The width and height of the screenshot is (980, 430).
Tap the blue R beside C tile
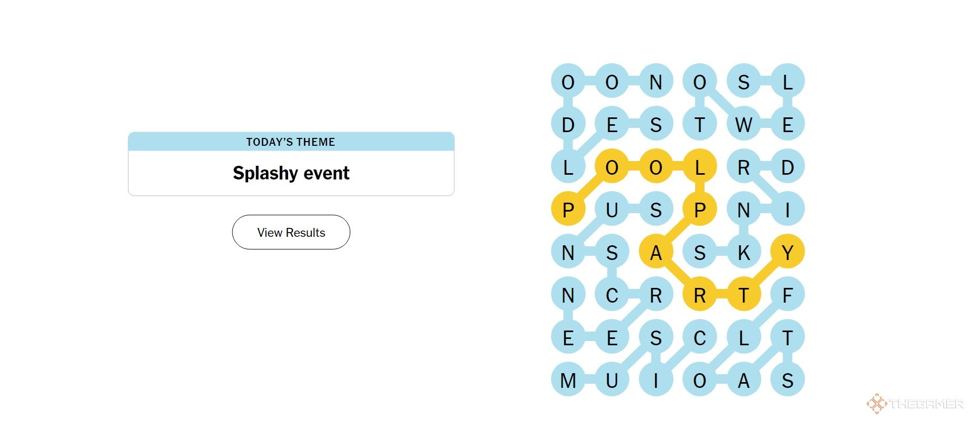point(656,295)
